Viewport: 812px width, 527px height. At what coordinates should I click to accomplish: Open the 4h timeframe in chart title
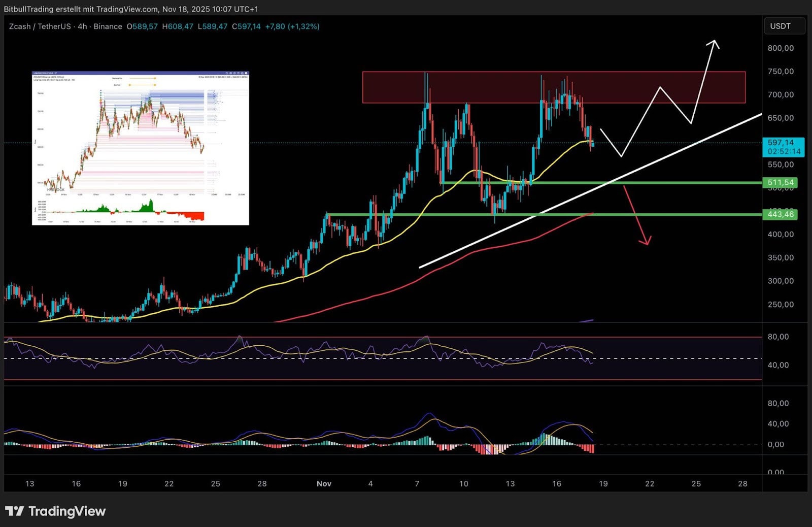[x=82, y=26]
